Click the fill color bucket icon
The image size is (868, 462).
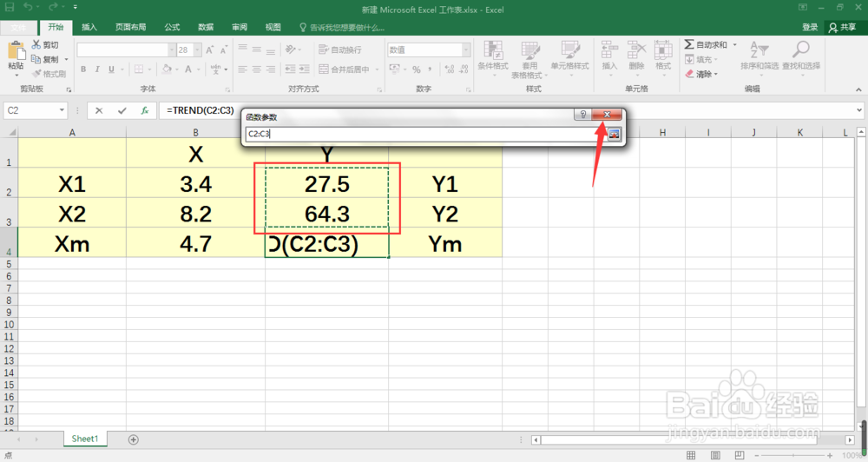[x=167, y=69]
